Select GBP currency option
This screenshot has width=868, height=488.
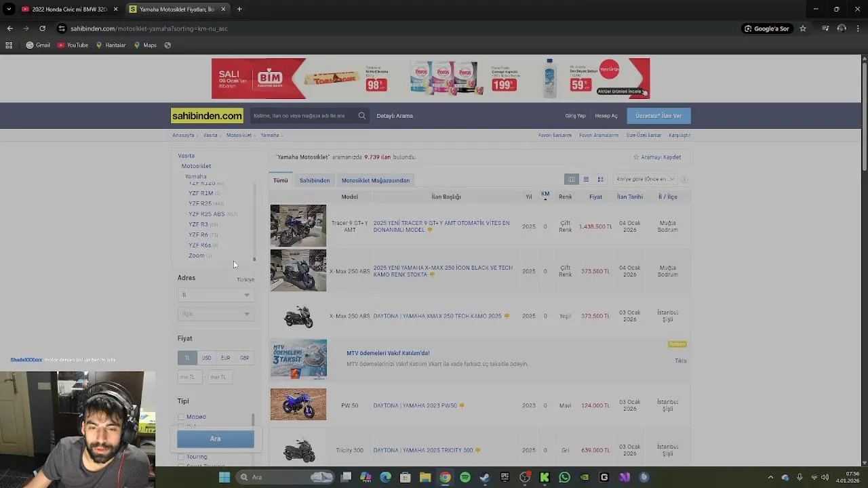(244, 358)
